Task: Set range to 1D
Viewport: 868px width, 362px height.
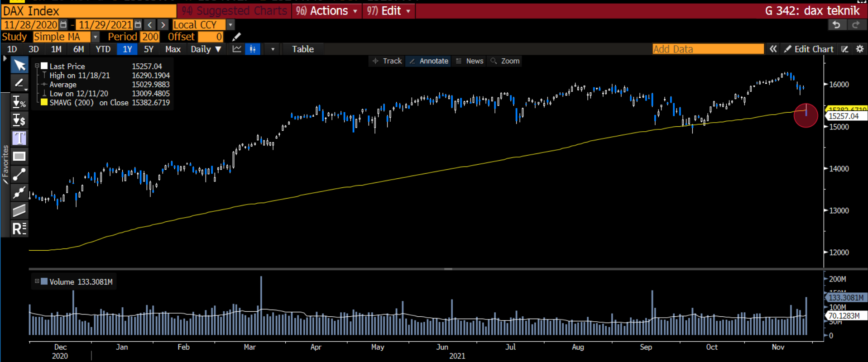Action: tap(12, 49)
